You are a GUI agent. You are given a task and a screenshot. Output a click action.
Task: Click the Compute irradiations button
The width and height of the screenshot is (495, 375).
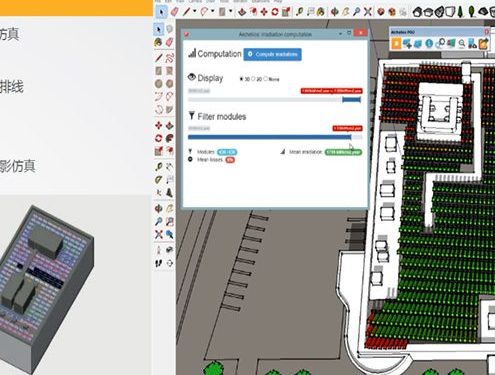tap(273, 54)
